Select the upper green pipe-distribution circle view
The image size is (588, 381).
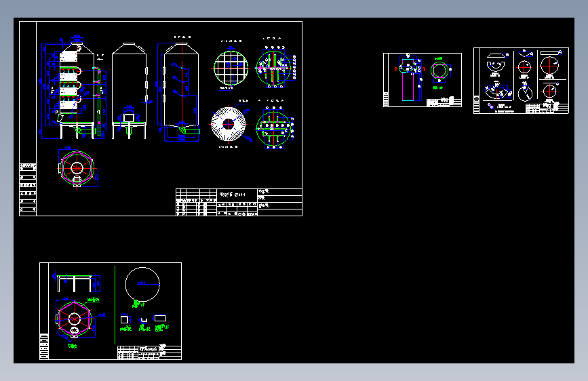pyautogui.click(x=275, y=67)
